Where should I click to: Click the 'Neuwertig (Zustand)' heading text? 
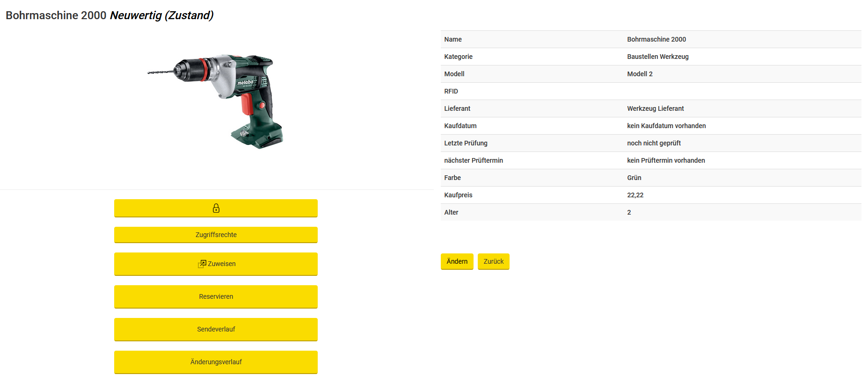tap(162, 15)
